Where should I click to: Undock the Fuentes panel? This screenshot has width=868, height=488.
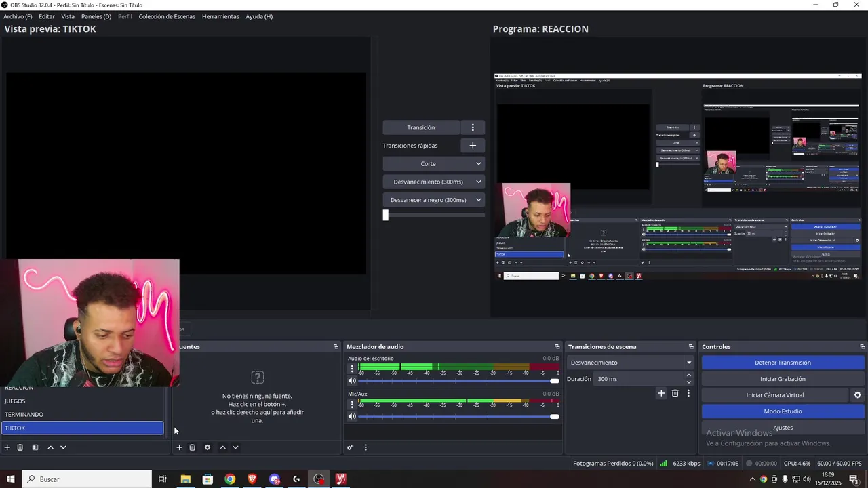pyautogui.click(x=336, y=347)
